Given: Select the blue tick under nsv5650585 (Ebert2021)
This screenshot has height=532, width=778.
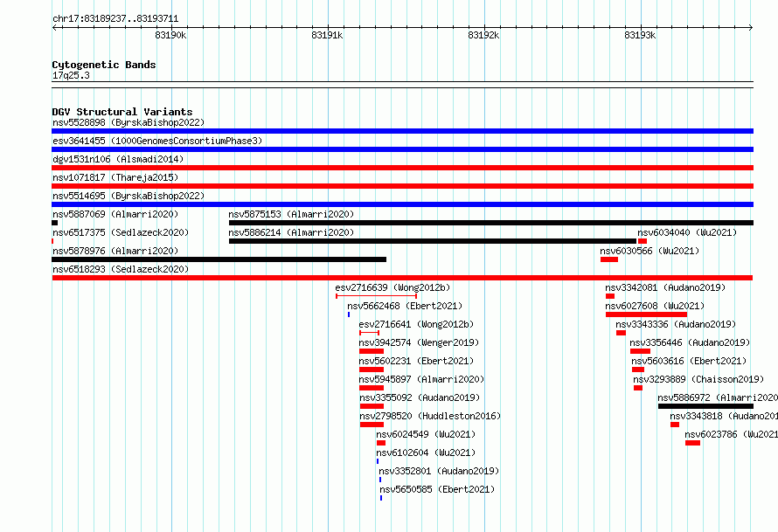Looking at the screenshot, I should (381, 498).
